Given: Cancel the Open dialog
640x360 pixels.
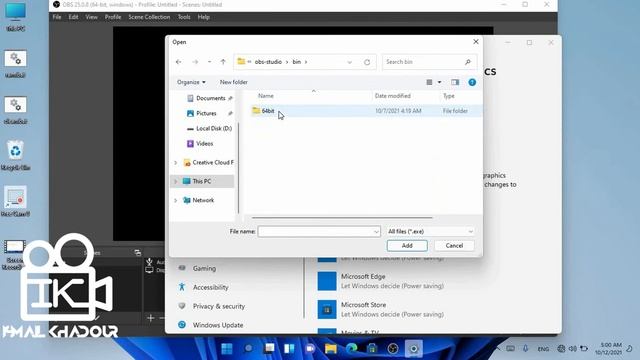Looking at the screenshot, I should (454, 246).
